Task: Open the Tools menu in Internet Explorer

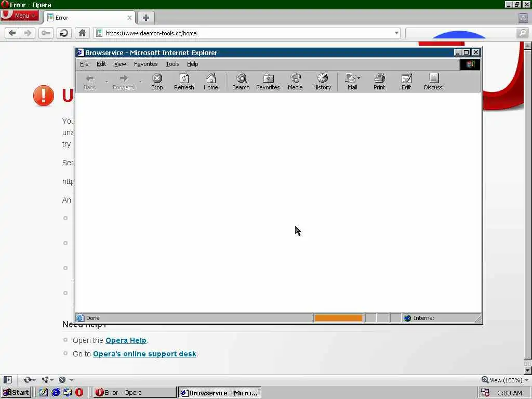Action: pos(172,64)
